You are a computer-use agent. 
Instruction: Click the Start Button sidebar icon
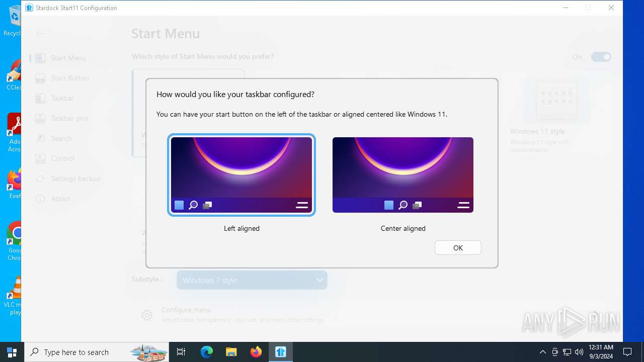pos(40,78)
